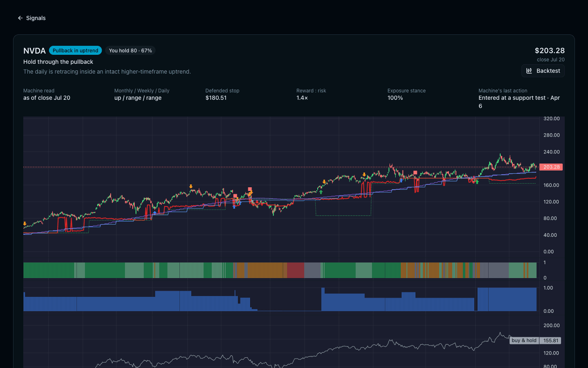Click the Machine's last action label
The height and width of the screenshot is (368, 588).
(x=503, y=91)
